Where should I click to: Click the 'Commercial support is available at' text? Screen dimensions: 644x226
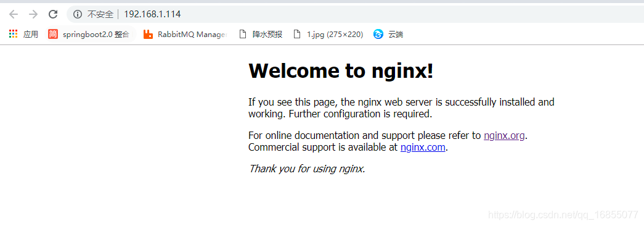(323, 148)
